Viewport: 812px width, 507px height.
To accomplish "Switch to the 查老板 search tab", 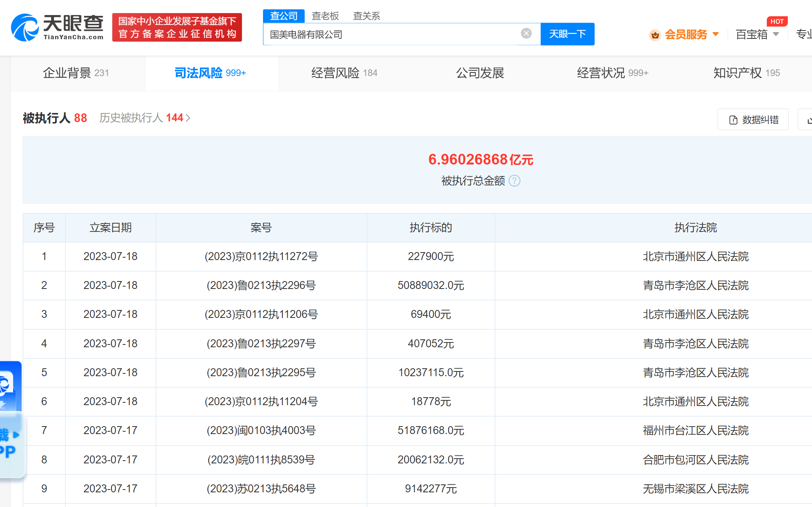I will (325, 16).
